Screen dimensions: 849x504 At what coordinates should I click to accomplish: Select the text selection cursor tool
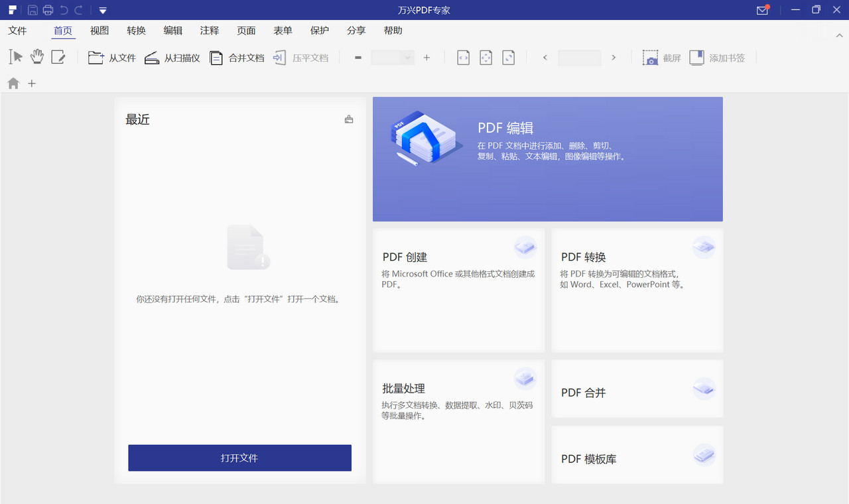(x=15, y=57)
